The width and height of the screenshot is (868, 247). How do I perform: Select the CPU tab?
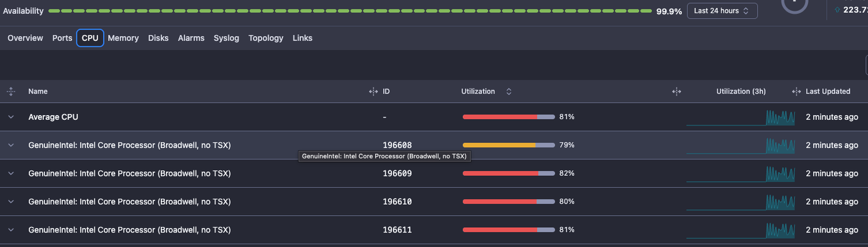click(90, 38)
